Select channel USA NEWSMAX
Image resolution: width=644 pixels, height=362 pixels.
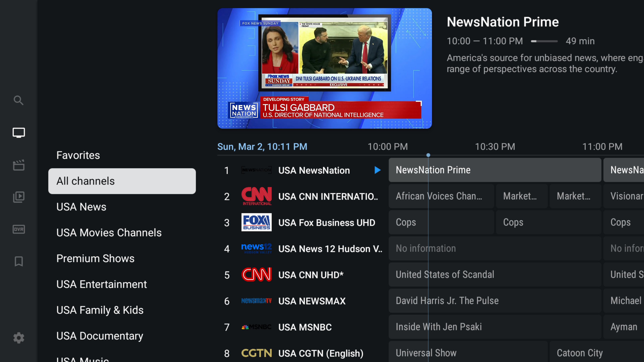tap(312, 301)
